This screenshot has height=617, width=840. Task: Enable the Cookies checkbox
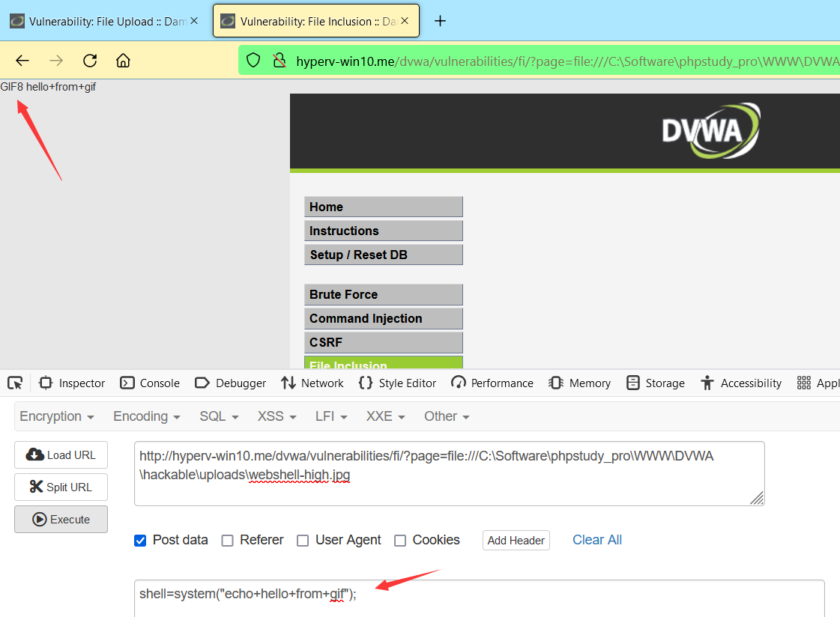point(400,541)
